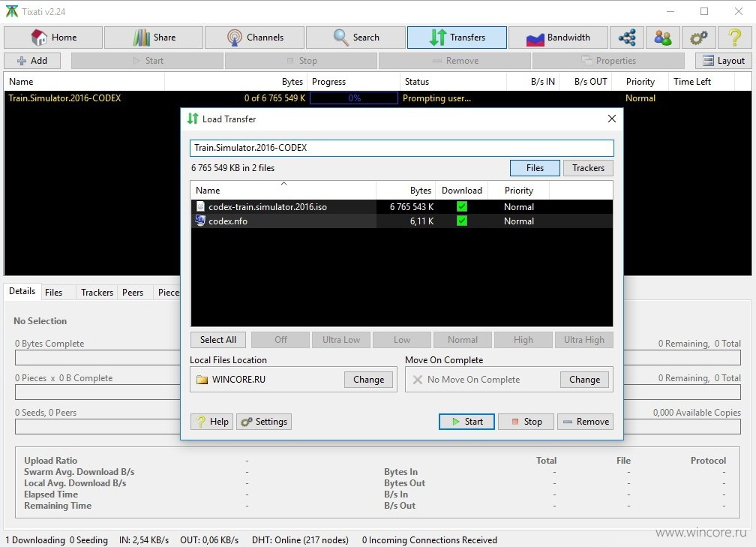Open the gears settings icon in toolbar
The width and height of the screenshot is (756, 547).
pyautogui.click(x=699, y=38)
